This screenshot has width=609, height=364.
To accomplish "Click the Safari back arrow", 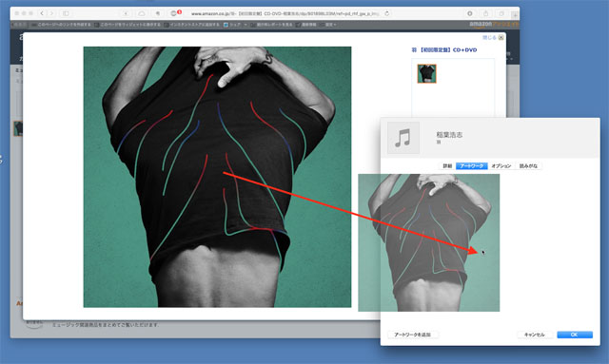I will 42,13.
